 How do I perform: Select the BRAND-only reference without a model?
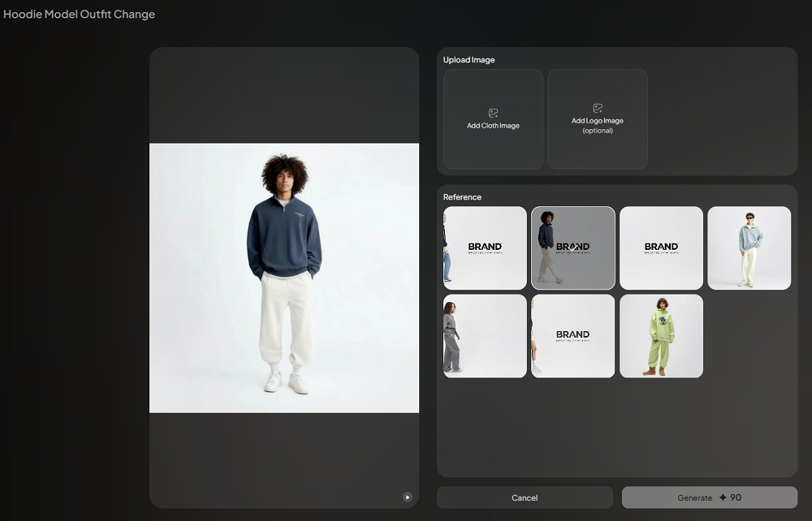click(x=661, y=248)
